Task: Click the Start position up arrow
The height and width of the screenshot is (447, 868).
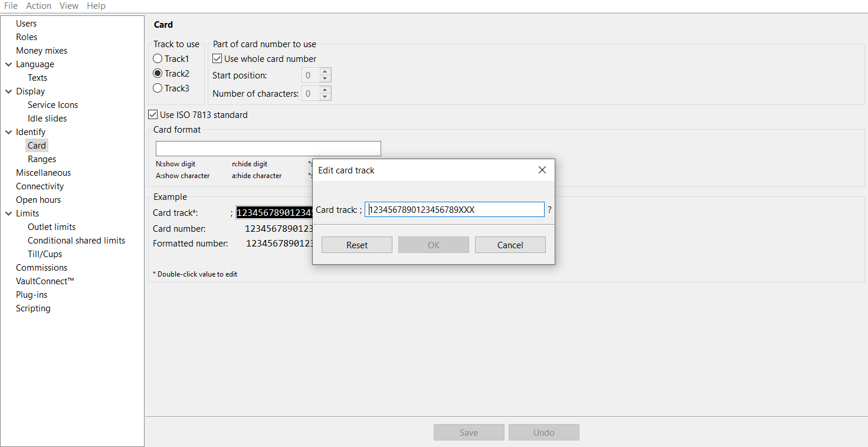Action: [x=324, y=72]
